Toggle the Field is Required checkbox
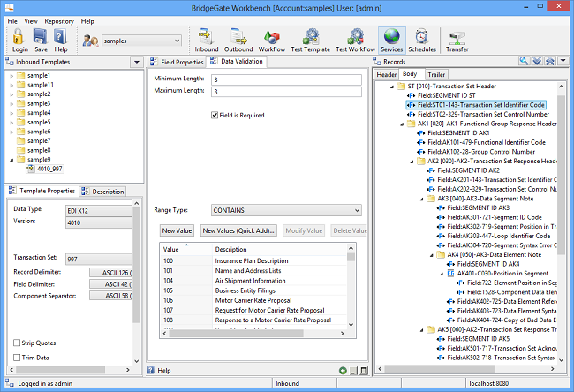 tap(215, 115)
